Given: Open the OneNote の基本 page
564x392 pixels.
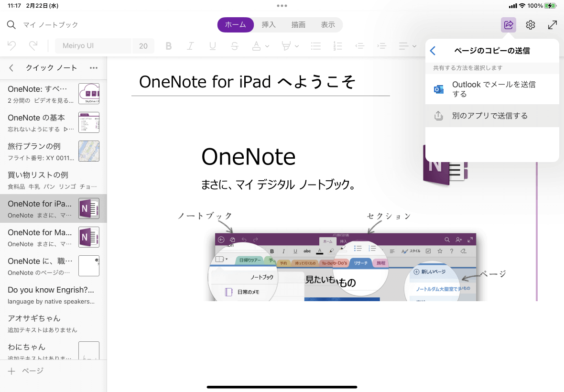Looking at the screenshot, I should (x=53, y=123).
